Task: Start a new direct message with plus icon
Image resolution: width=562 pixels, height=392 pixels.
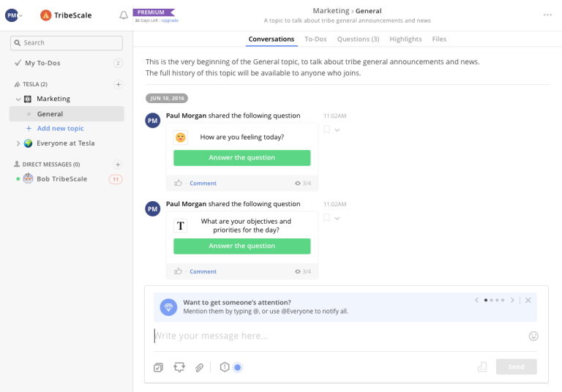Action: coord(118,165)
